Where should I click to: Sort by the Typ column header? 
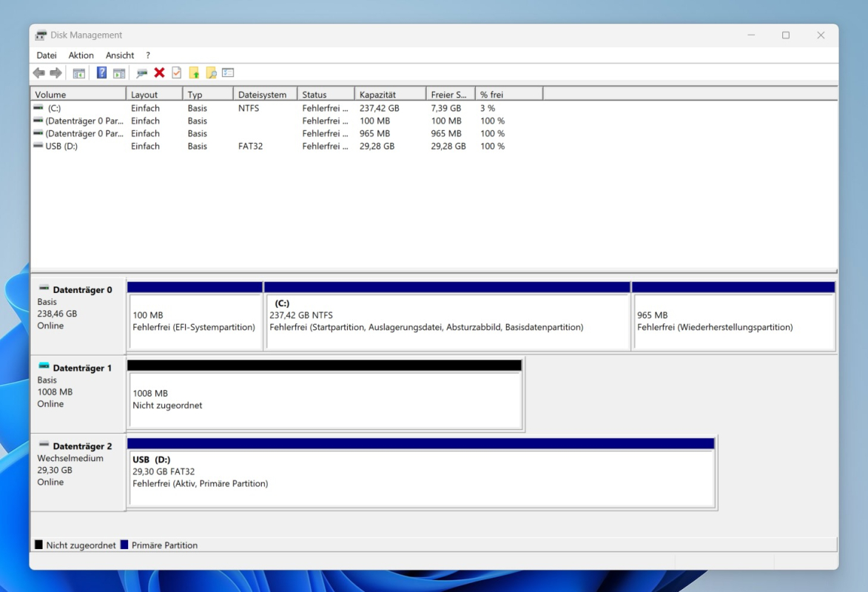click(x=208, y=95)
